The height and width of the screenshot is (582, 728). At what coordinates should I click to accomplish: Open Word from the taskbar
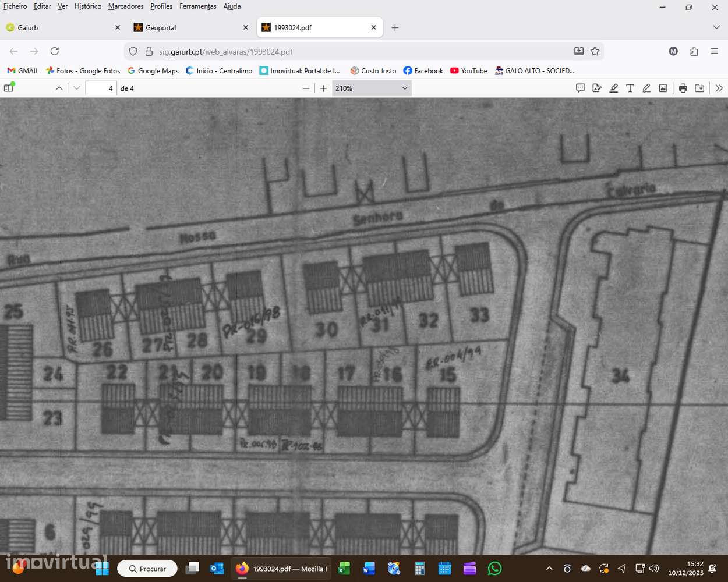369,569
